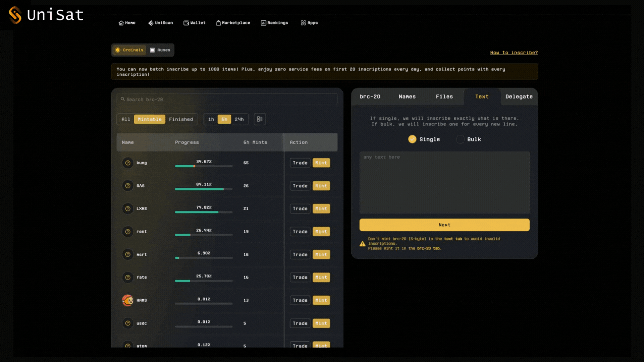This screenshot has height=362, width=644.
Task: Click the '65' mints value for kung
Action: (x=246, y=163)
